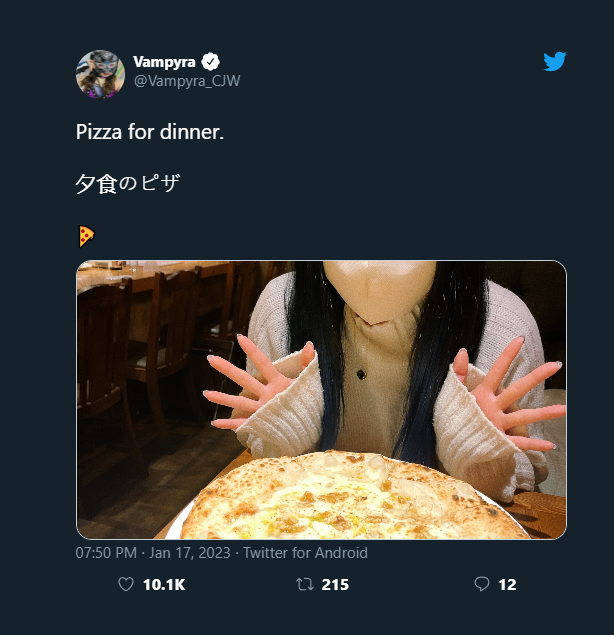Click the Twitter for Android source link

305,553
